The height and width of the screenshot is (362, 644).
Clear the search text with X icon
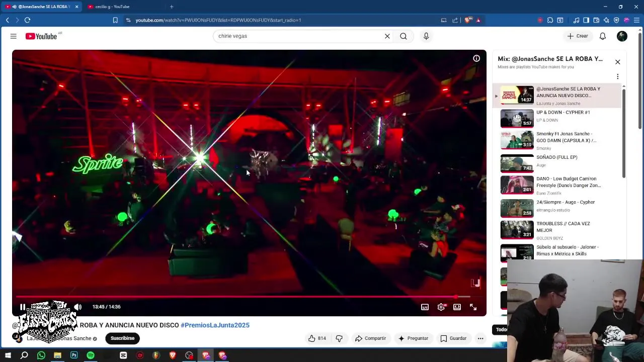point(387,36)
